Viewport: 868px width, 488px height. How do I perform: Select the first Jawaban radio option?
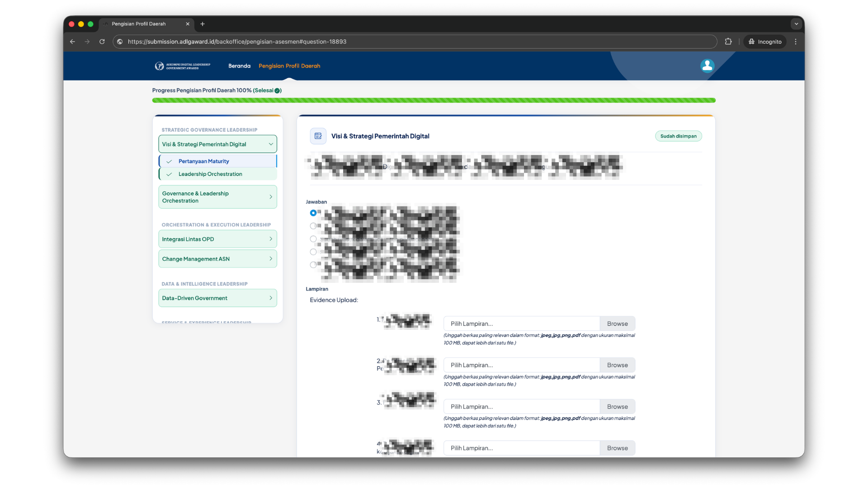(313, 213)
